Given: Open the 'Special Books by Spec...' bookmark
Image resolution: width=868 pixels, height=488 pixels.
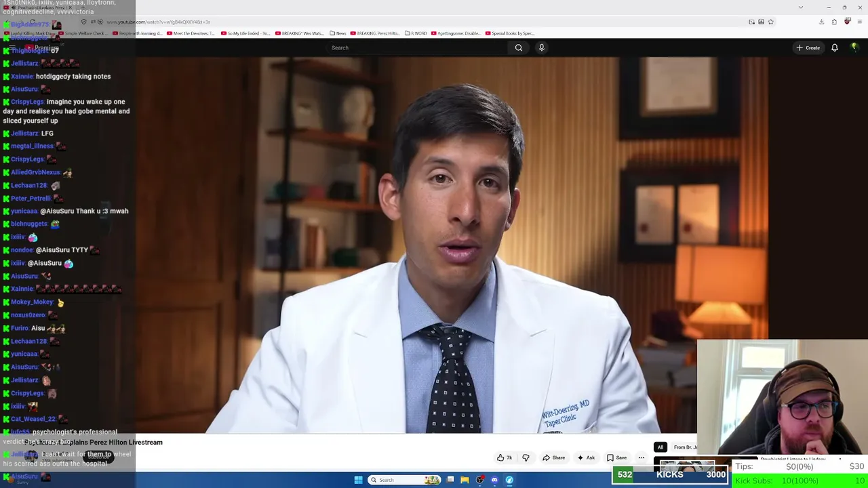Looking at the screenshot, I should (x=510, y=33).
